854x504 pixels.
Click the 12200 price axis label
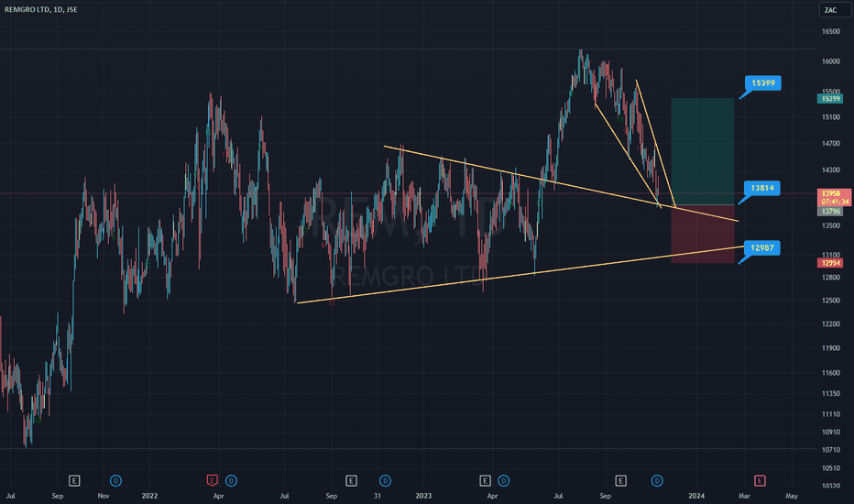(830, 324)
